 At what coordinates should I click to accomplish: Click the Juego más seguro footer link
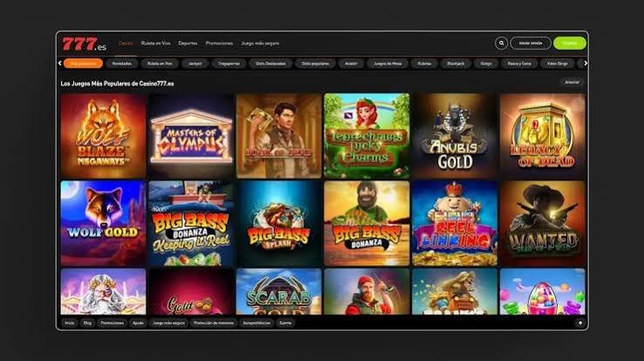click(x=168, y=324)
